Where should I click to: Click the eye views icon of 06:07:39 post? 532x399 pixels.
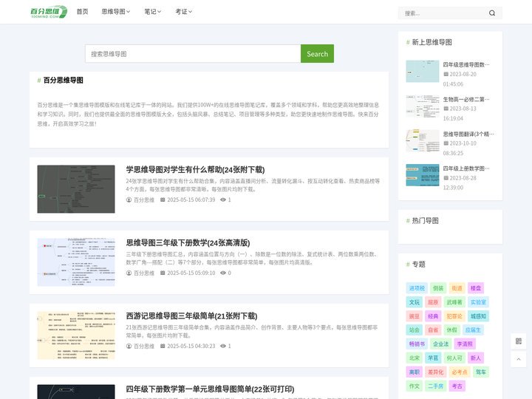pyautogui.click(x=223, y=199)
